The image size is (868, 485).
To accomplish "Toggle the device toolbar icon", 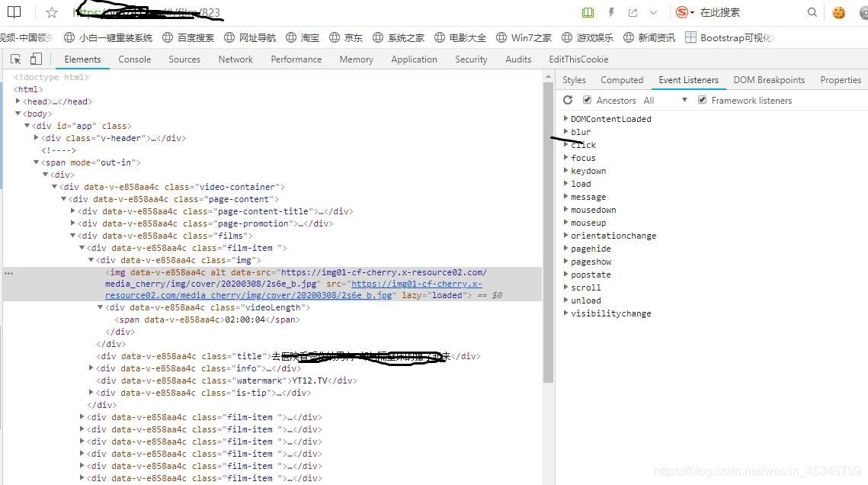I will point(36,59).
